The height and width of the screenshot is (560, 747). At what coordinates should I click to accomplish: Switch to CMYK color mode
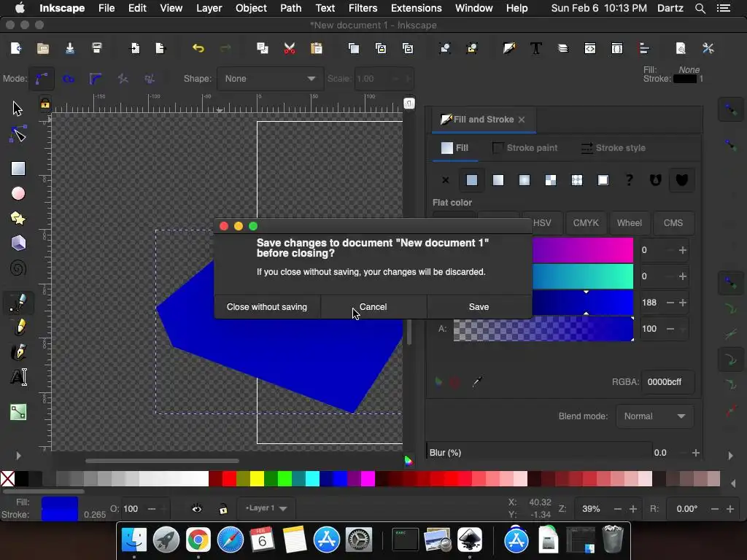coord(586,223)
